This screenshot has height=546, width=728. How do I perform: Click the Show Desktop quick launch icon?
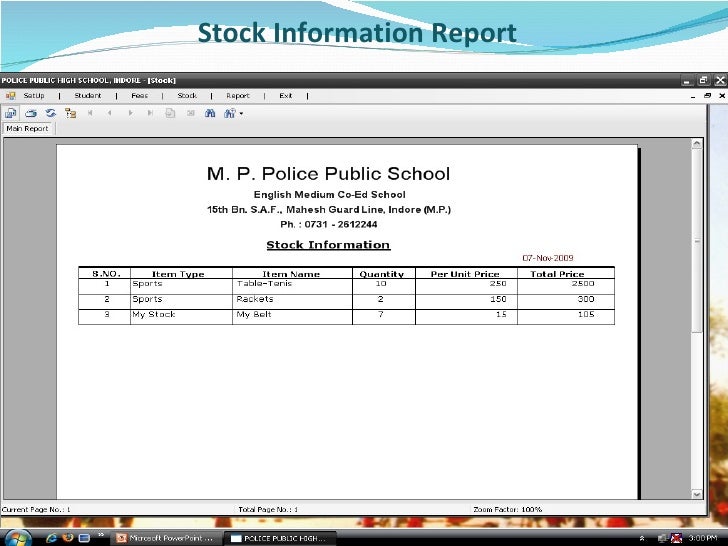[x=84, y=538]
